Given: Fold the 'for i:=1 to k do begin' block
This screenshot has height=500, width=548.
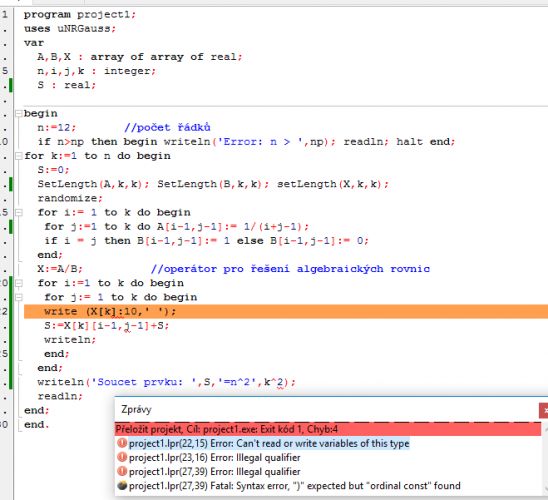Looking at the screenshot, I should point(19,283).
